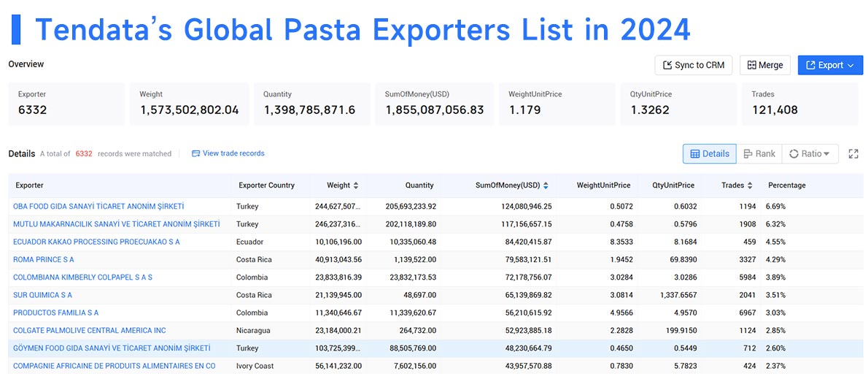Select SumOfMoney 1,855,087,056.83 overview card

(x=435, y=104)
